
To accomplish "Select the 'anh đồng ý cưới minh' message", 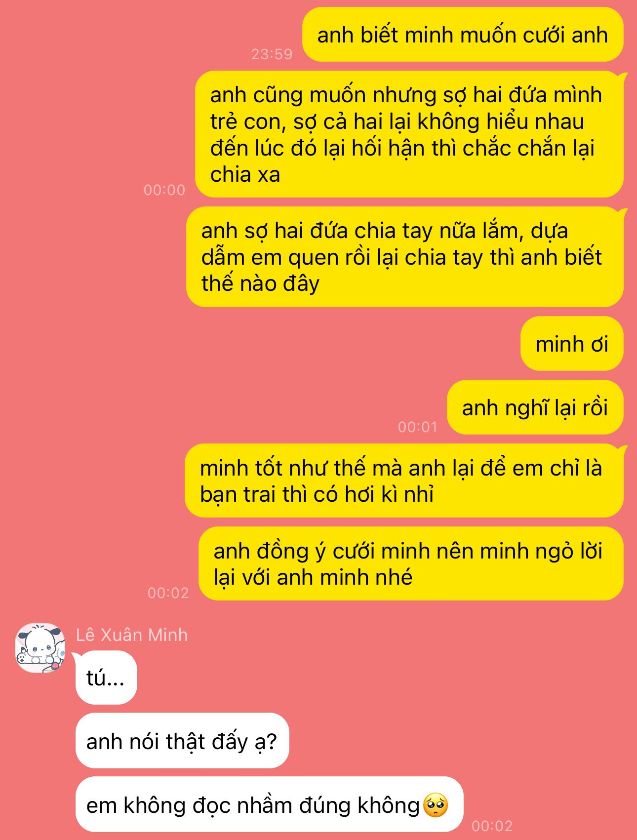I will click(x=411, y=563).
